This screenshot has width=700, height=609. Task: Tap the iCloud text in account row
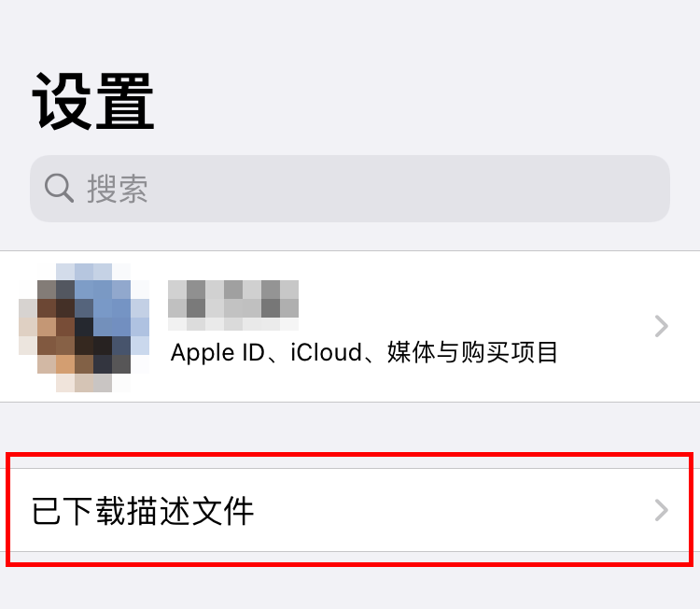(x=326, y=352)
